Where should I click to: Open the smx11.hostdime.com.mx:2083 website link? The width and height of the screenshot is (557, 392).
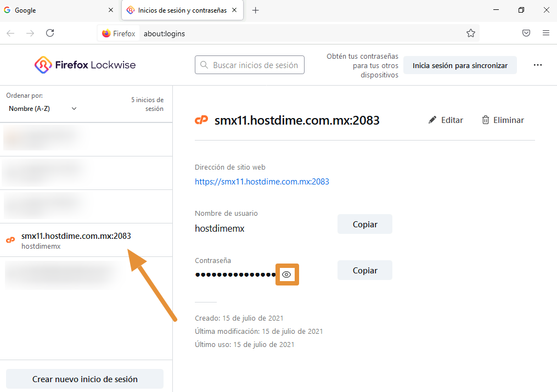(262, 182)
